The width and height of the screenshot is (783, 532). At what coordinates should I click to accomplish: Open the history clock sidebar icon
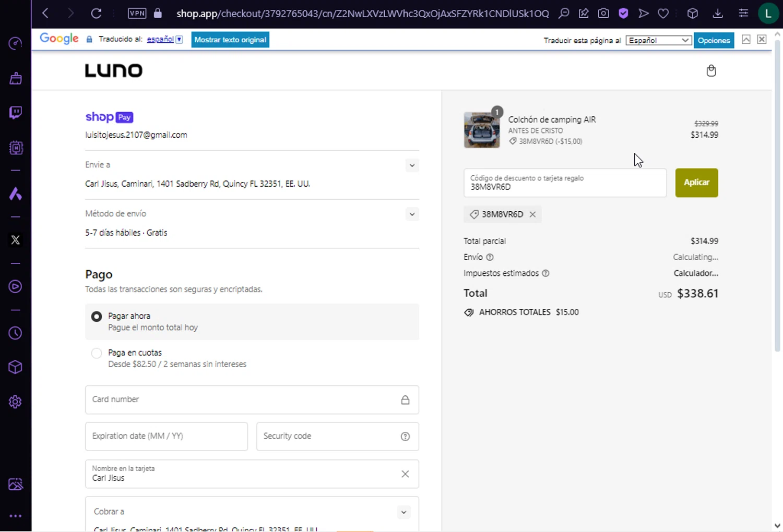(15, 333)
